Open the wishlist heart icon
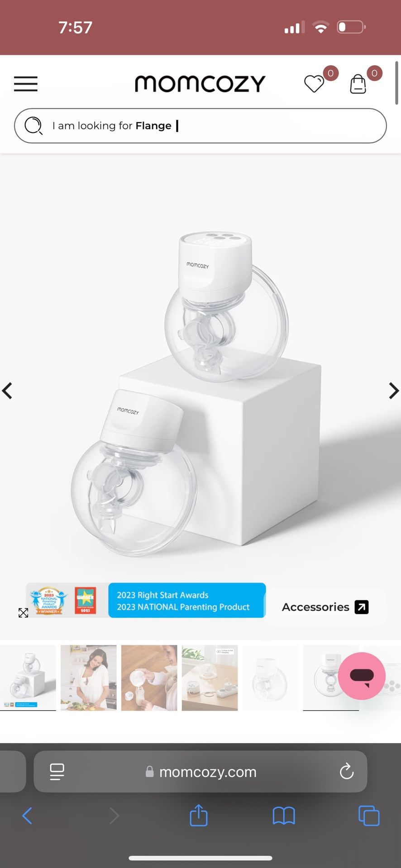 [x=314, y=84]
